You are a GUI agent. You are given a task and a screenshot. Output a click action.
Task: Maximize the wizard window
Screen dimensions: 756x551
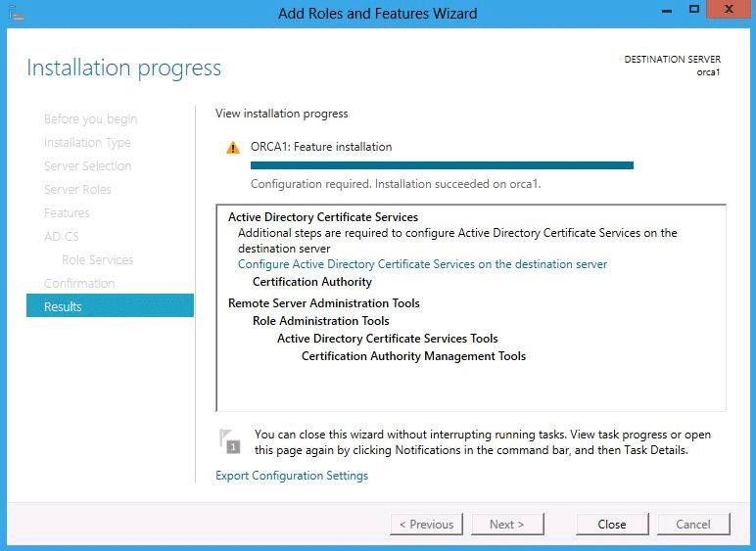[x=694, y=9]
